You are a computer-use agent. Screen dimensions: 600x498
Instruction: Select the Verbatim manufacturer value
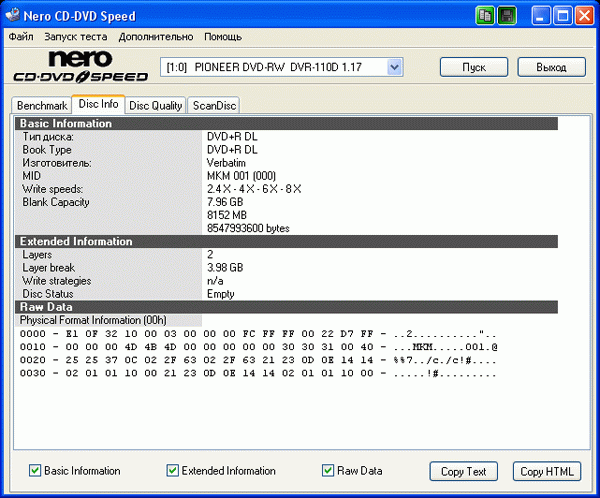[226, 163]
